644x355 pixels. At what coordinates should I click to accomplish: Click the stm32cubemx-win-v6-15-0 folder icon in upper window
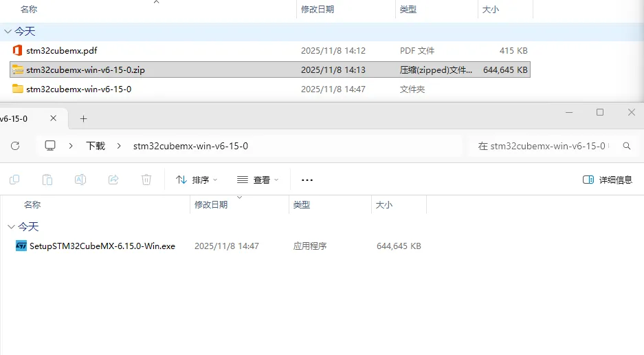click(x=18, y=89)
